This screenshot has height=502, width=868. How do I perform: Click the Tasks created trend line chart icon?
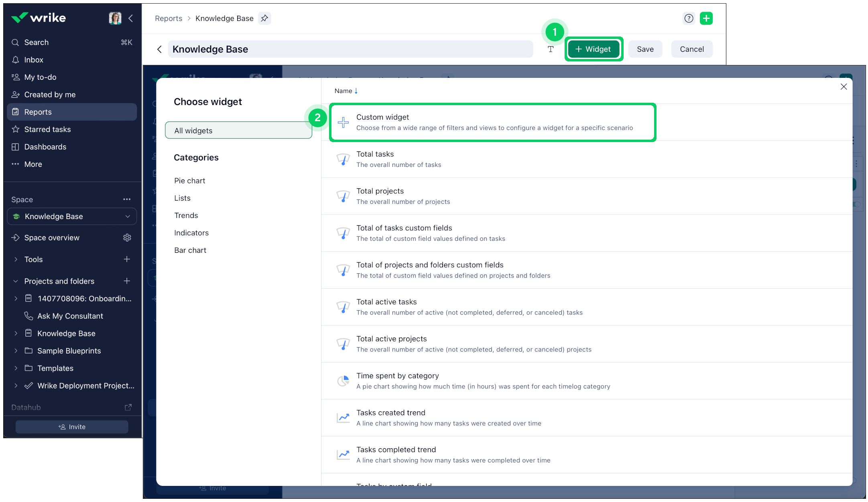344,417
